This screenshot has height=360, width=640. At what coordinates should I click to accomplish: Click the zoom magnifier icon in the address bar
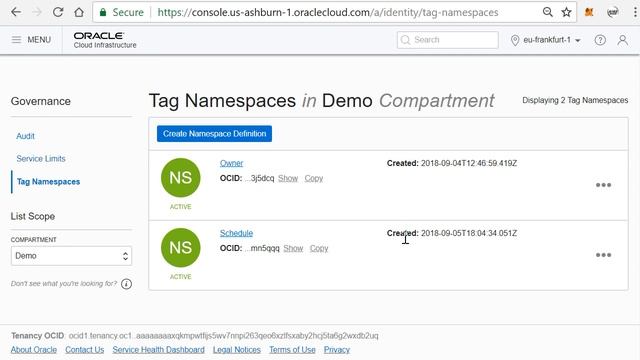(x=547, y=12)
